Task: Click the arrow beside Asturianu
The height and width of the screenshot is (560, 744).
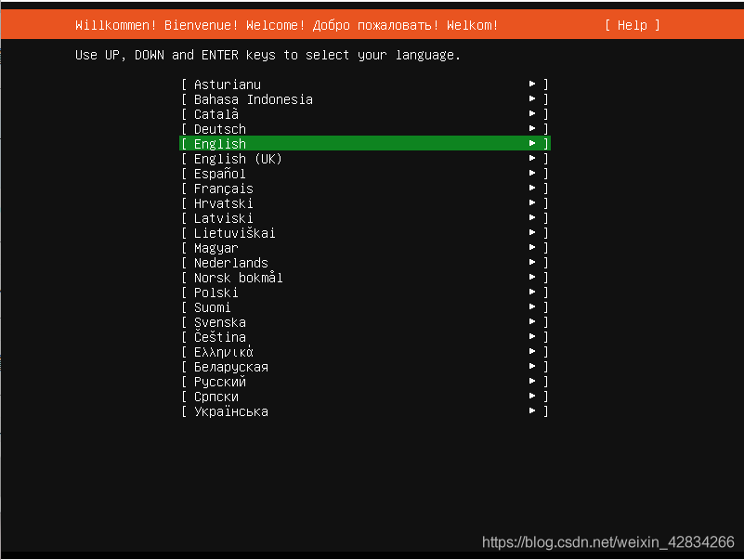Action: point(532,84)
